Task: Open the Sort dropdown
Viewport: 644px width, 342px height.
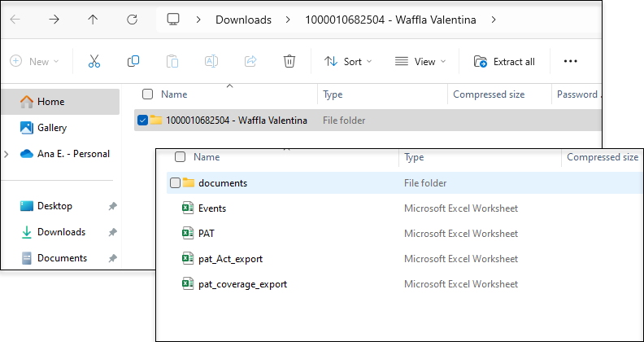Action: tap(348, 61)
